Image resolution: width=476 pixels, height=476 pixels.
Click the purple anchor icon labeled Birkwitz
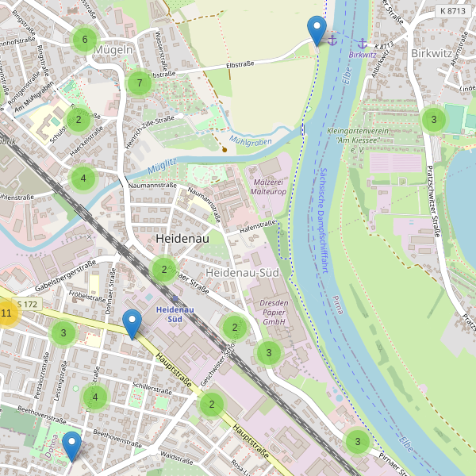coord(363,44)
